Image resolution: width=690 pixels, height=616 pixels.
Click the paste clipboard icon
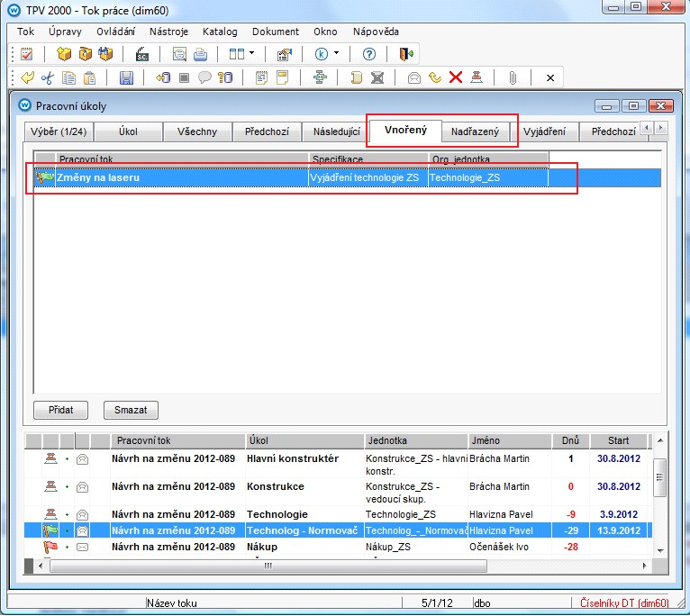(90, 78)
